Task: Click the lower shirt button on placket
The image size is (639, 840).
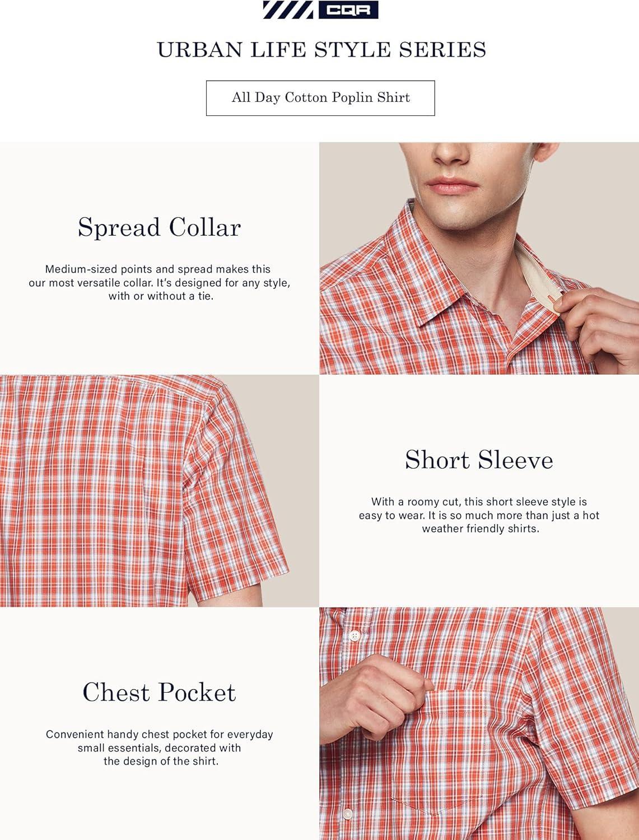Action: pyautogui.click(x=348, y=813)
